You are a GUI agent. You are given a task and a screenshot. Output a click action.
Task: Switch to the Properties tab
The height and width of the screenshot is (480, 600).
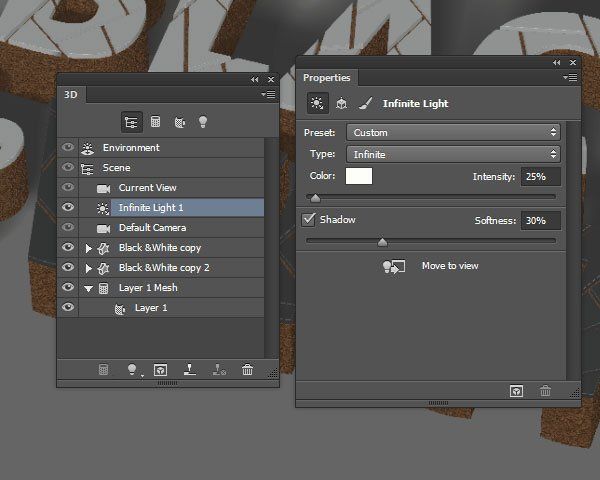(327, 78)
